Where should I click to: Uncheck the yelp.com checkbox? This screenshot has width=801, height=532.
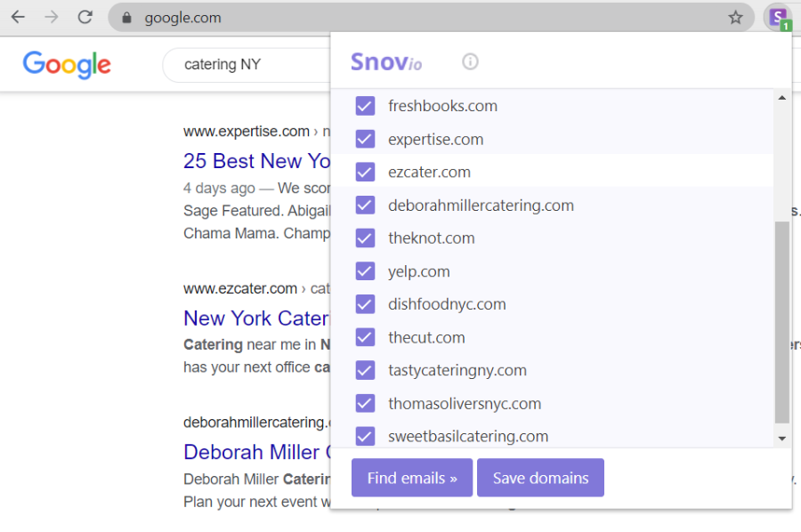[365, 271]
